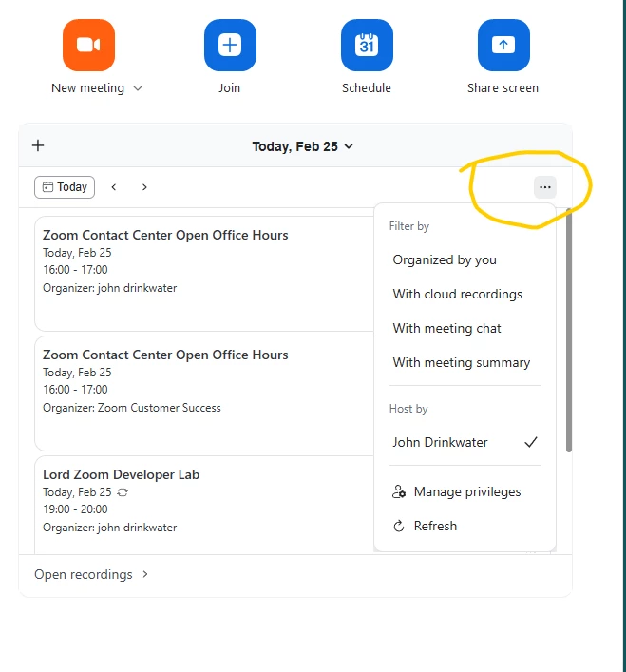
Task: Open the meeting organized by Zoom Customer Success
Action: (x=204, y=394)
